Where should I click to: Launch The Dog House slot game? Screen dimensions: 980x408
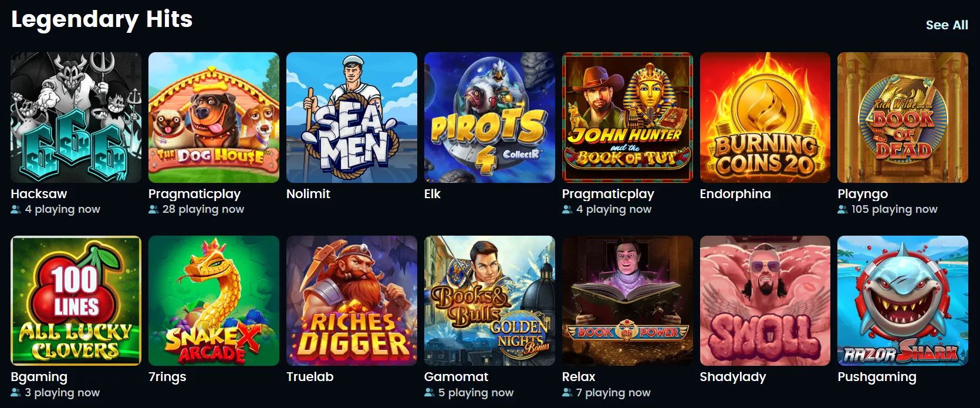pyautogui.click(x=214, y=118)
